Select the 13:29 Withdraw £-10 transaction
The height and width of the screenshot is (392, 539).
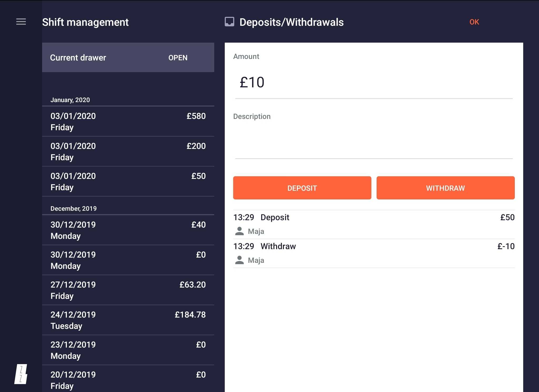tap(374, 253)
